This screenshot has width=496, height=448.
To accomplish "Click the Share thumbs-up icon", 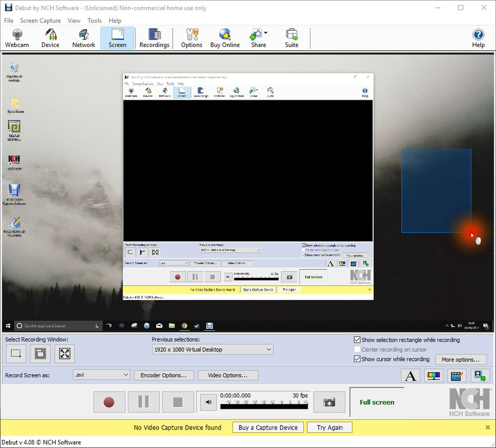I will pos(256,34).
